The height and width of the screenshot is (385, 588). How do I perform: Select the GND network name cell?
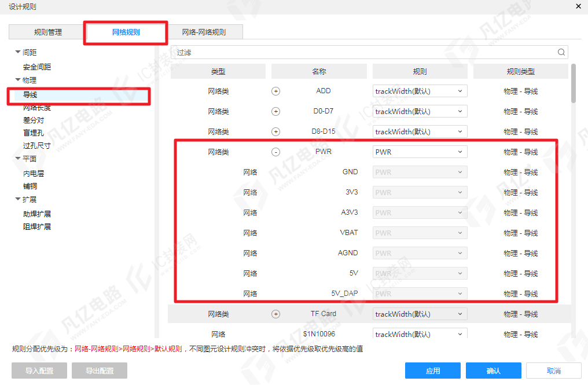coord(350,172)
